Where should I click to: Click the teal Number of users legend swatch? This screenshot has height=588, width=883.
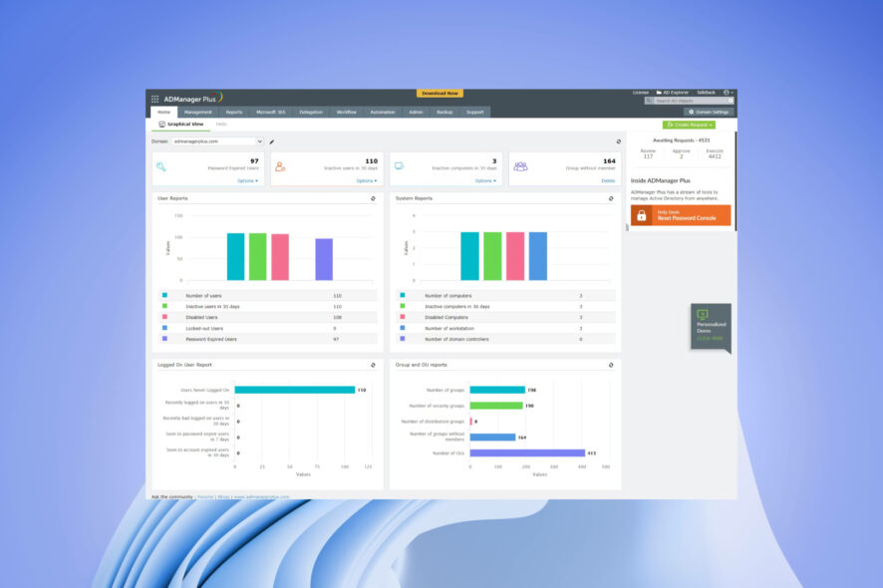[165, 295]
